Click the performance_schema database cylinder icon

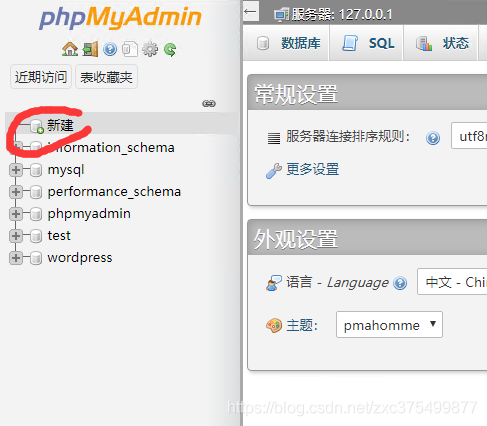36,192
